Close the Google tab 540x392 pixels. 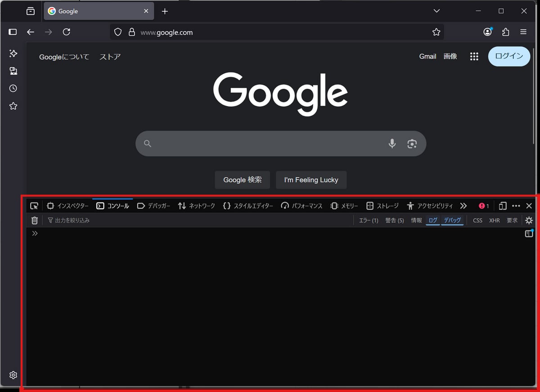(x=146, y=11)
